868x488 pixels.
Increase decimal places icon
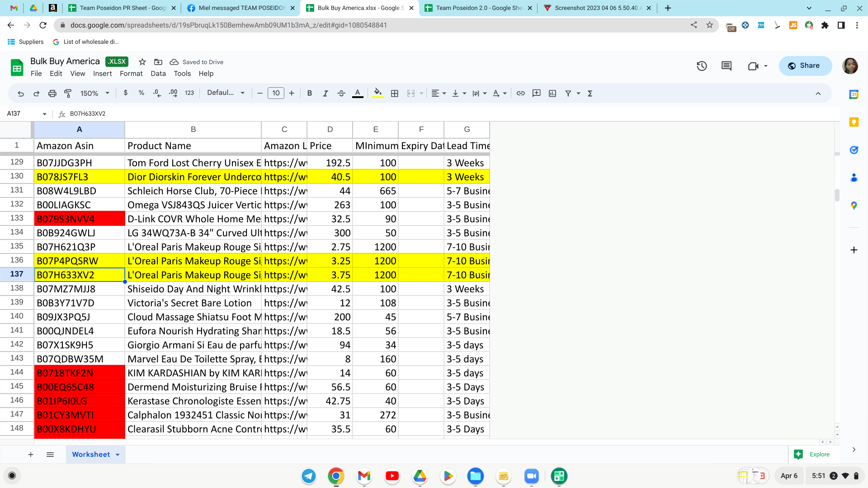(173, 93)
